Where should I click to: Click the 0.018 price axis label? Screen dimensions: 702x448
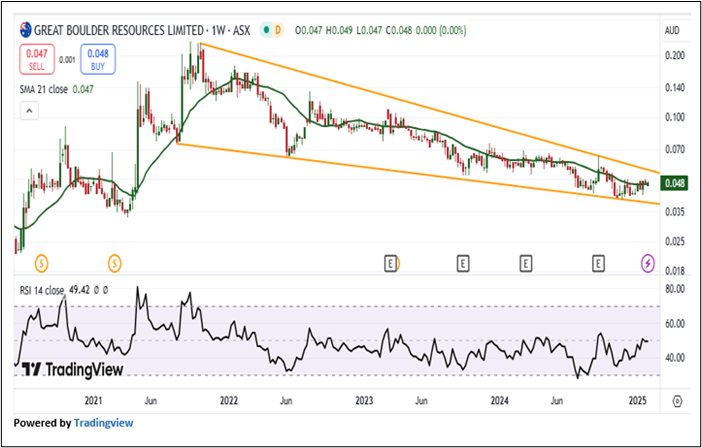point(675,271)
